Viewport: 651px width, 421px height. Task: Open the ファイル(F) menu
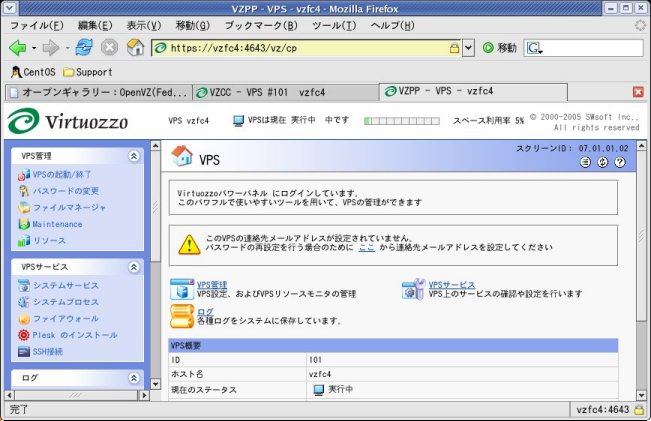tap(37, 25)
